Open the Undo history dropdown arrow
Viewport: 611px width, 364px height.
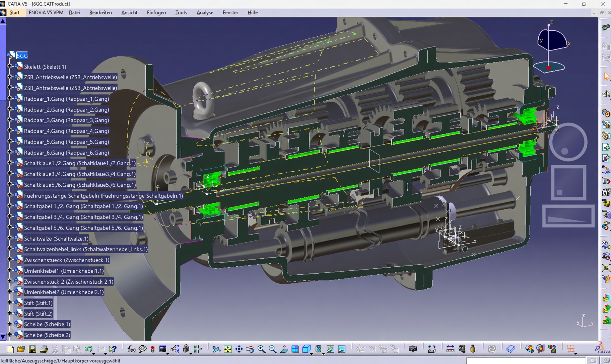93,353
